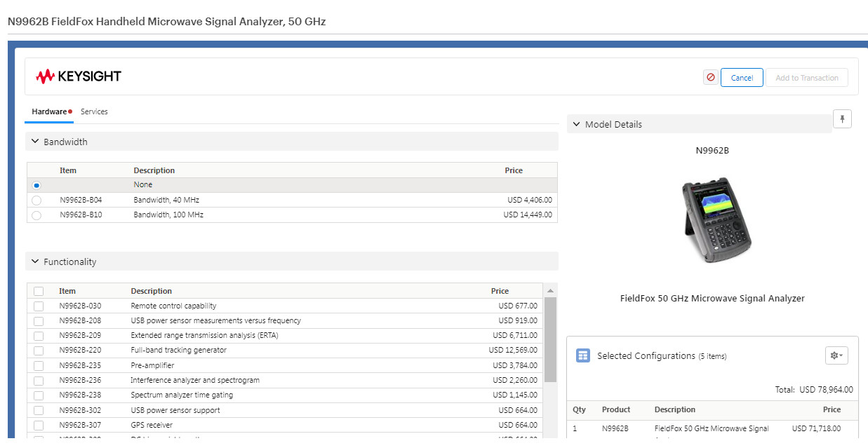Click the Qty column header
Image resolution: width=868 pixels, height=448 pixels.
pyautogui.click(x=579, y=409)
